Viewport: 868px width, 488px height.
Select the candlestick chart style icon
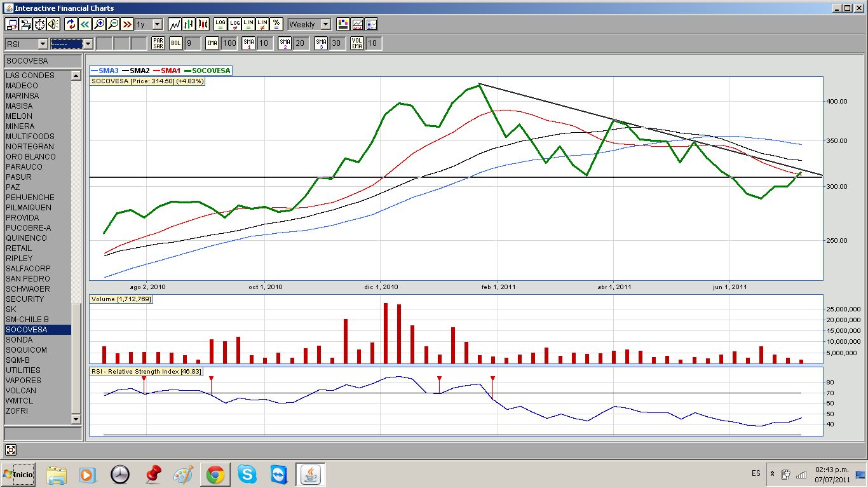(203, 24)
